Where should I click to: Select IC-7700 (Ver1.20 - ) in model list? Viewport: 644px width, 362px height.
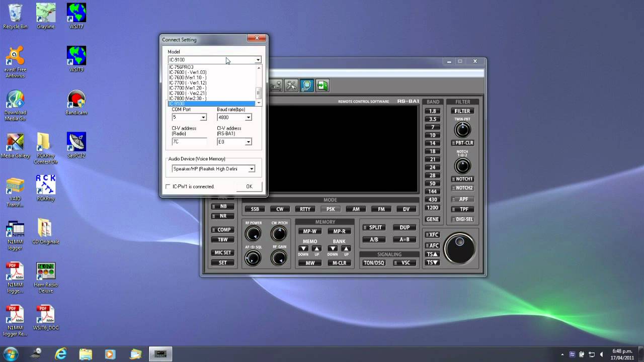(212, 88)
